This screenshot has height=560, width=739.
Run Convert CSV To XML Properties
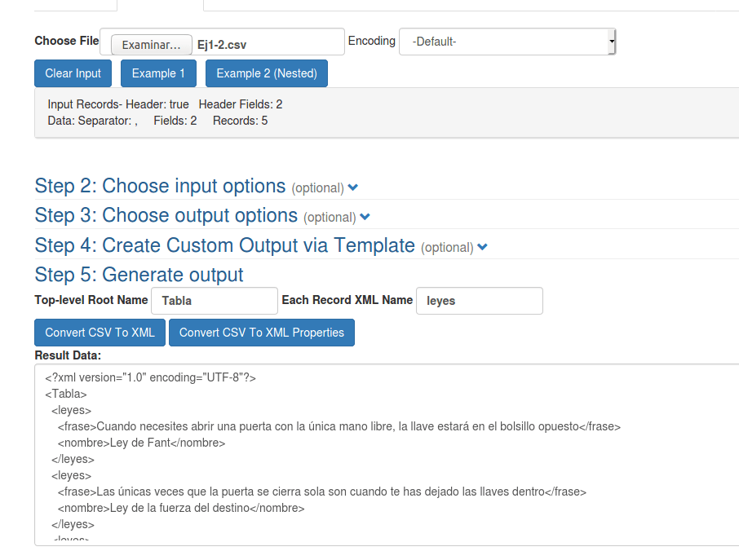pos(261,333)
